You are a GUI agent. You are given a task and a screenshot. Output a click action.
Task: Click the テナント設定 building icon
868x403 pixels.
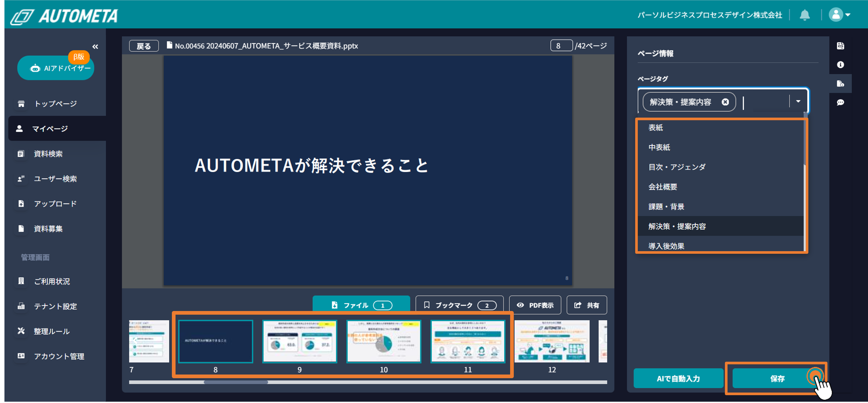point(21,306)
